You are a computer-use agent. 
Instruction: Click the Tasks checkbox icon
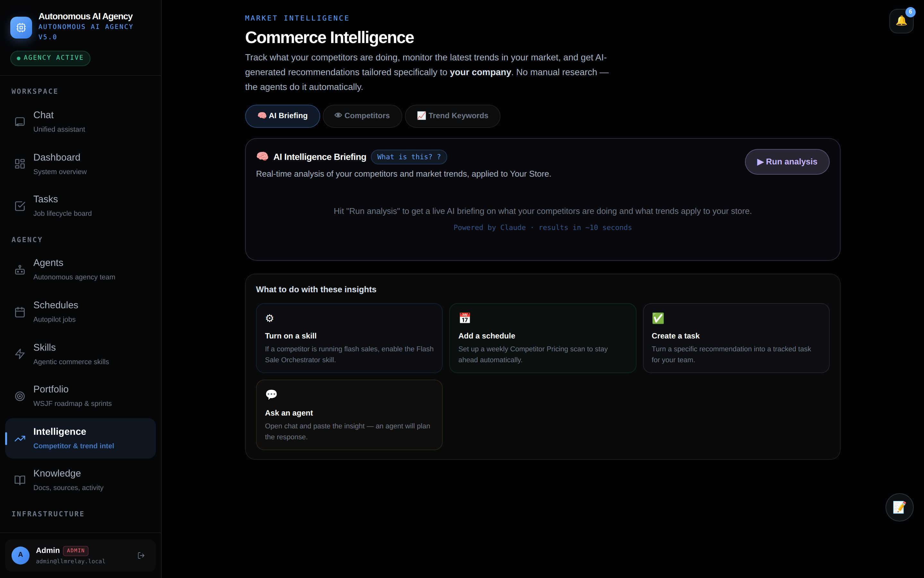point(20,206)
